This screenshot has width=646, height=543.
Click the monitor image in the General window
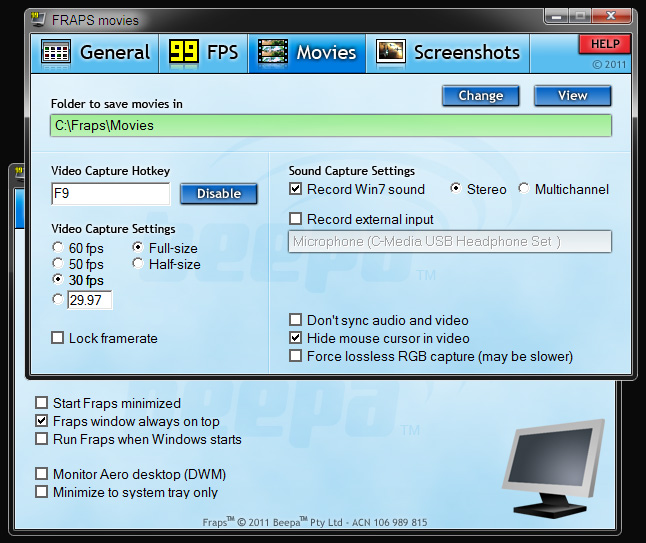[x=554, y=468]
